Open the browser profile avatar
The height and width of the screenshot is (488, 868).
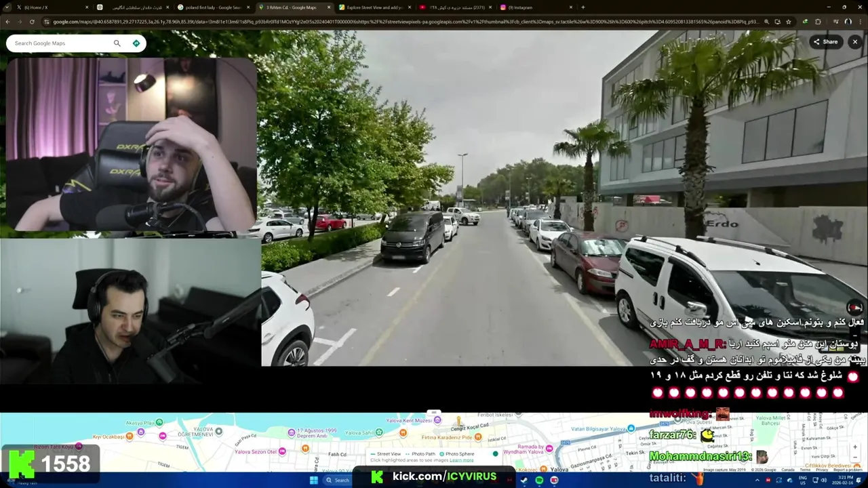pyautogui.click(x=848, y=22)
